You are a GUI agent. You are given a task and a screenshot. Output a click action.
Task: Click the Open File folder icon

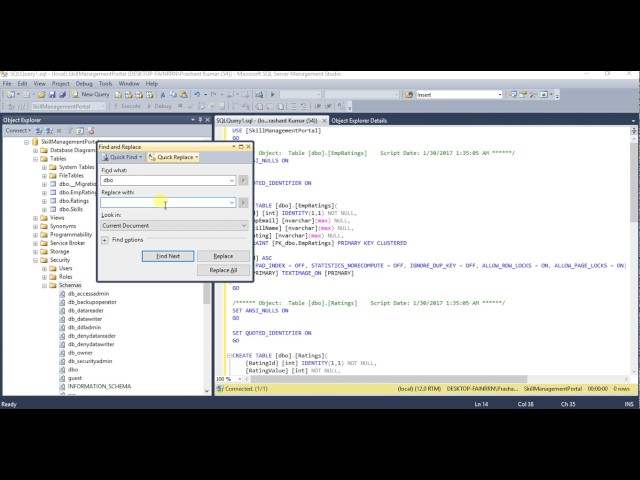click(x=42, y=95)
